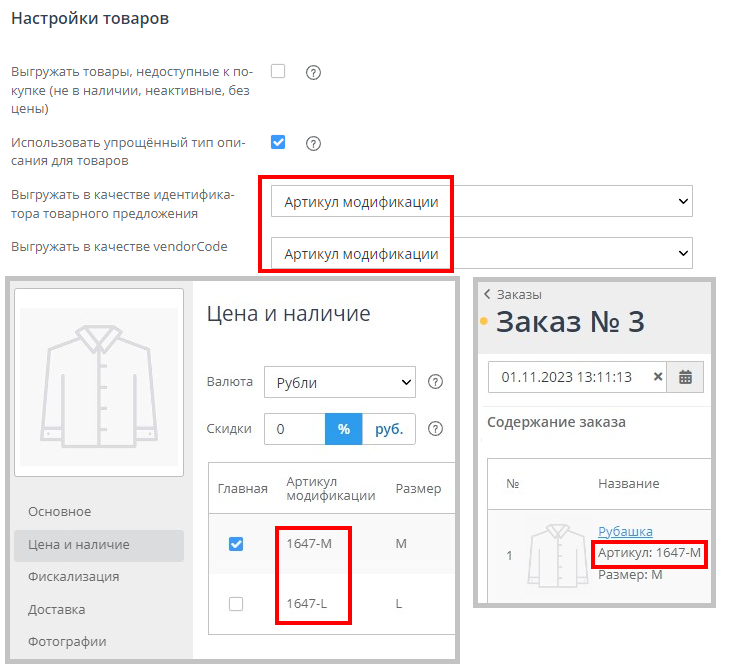Click help icon beside simplified description option

pos(313,143)
